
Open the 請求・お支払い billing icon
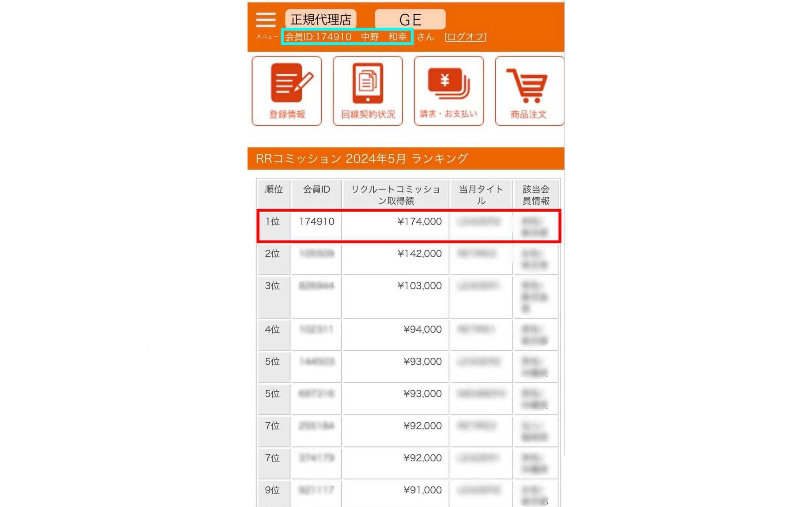[449, 91]
